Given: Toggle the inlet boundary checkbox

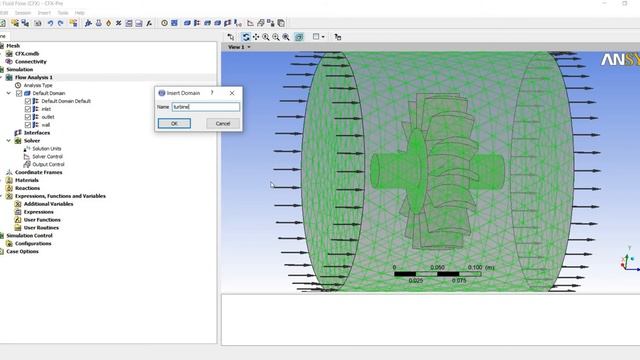Looking at the screenshot, I should [28, 109].
